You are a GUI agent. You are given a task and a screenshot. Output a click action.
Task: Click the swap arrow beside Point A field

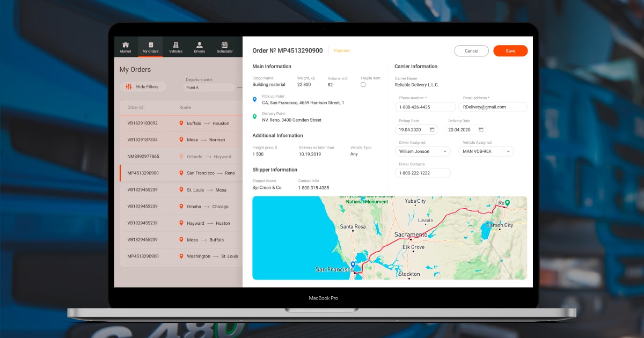pos(241,87)
